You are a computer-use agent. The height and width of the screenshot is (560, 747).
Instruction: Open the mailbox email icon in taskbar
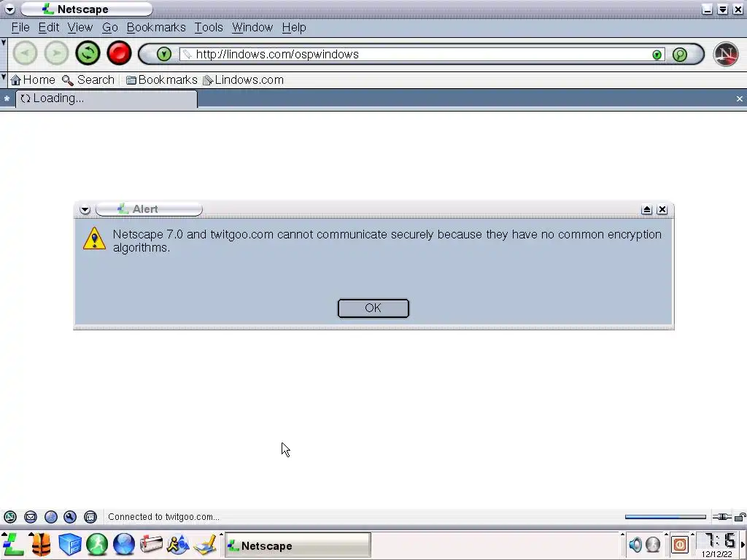pos(151,544)
